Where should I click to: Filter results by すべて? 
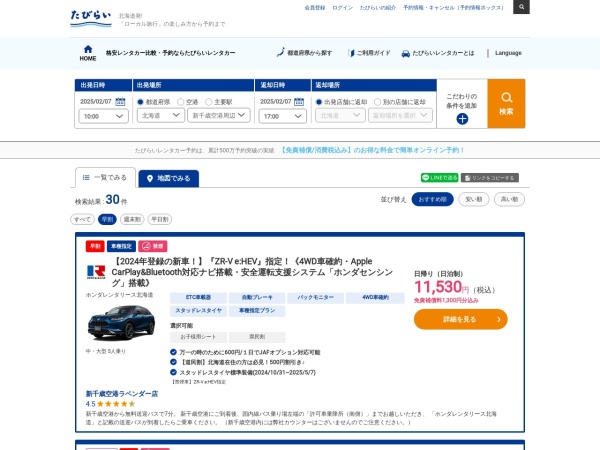(82, 219)
